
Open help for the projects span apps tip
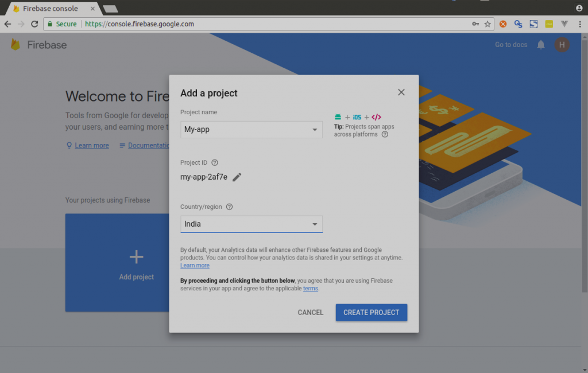(x=385, y=135)
